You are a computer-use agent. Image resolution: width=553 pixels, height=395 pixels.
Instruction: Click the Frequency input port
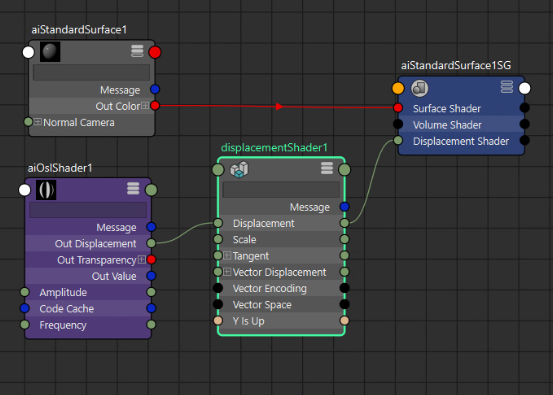click(25, 324)
